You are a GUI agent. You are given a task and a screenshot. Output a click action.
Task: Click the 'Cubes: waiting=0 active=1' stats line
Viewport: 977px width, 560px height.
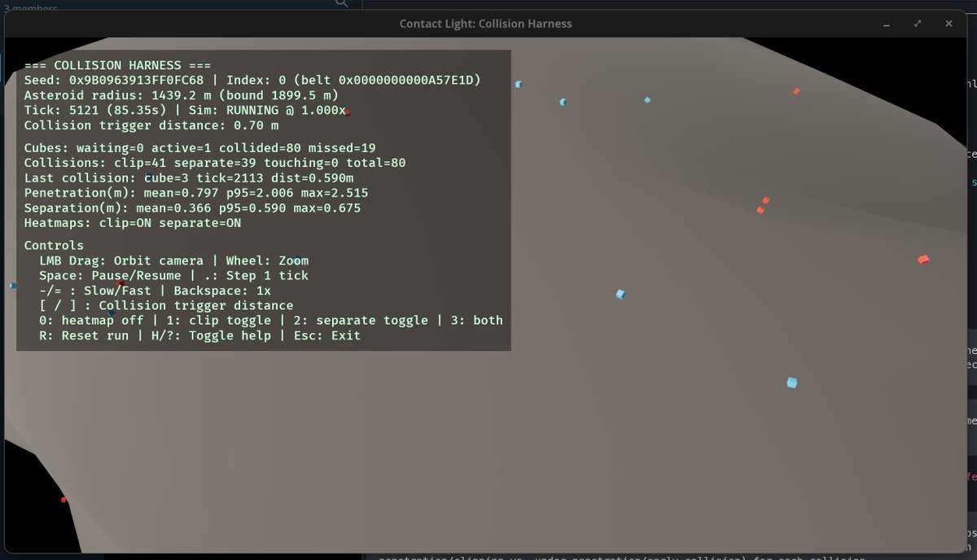[x=200, y=148]
